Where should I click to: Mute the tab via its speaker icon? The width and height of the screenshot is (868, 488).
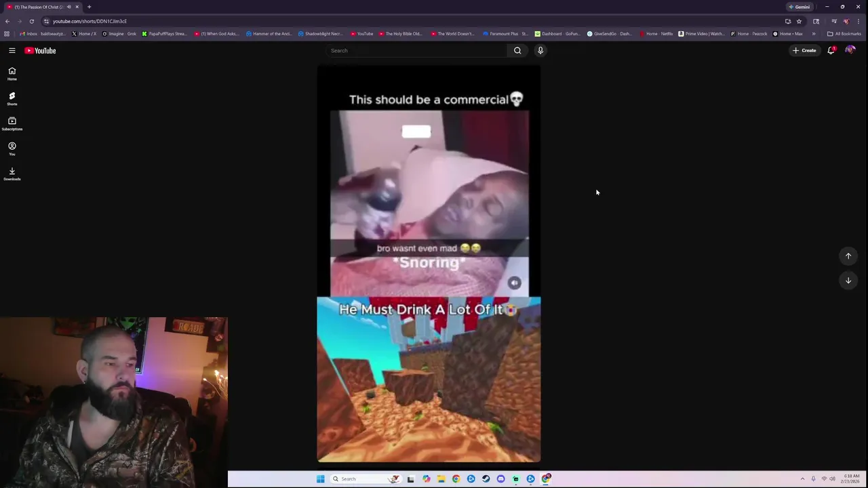(68, 7)
